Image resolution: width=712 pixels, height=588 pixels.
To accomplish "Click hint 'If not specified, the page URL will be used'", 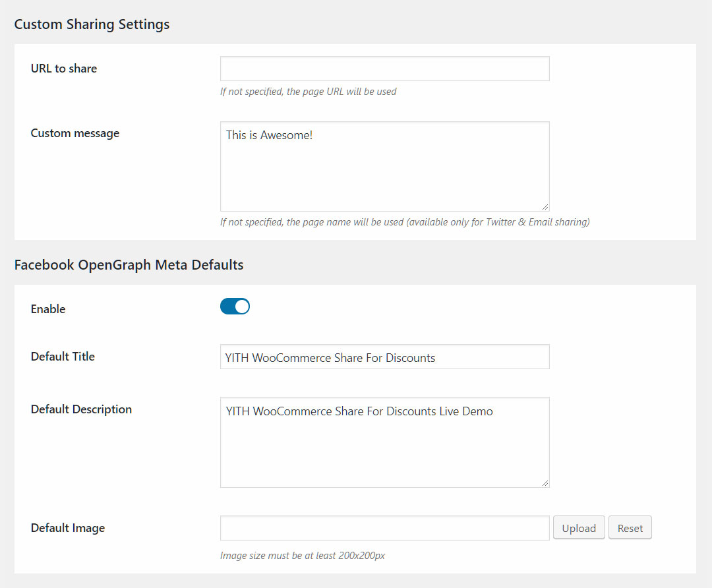I will [x=309, y=92].
